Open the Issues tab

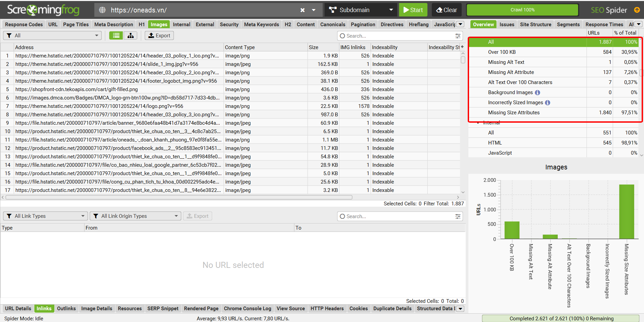pos(507,25)
